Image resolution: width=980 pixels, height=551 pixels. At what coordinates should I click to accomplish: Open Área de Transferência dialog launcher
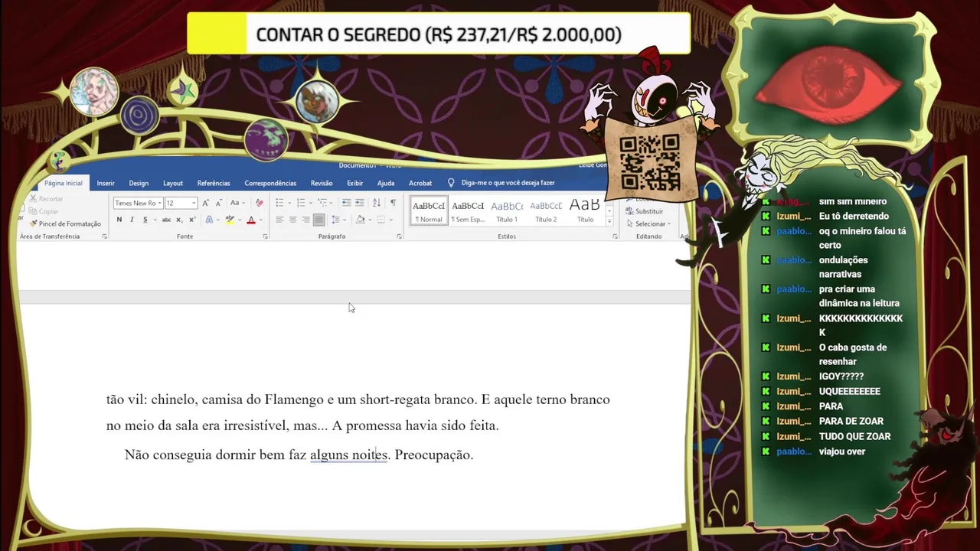104,236
